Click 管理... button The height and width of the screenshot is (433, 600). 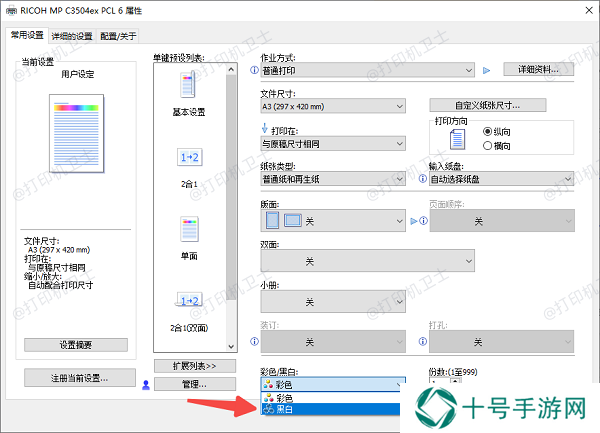click(x=195, y=384)
